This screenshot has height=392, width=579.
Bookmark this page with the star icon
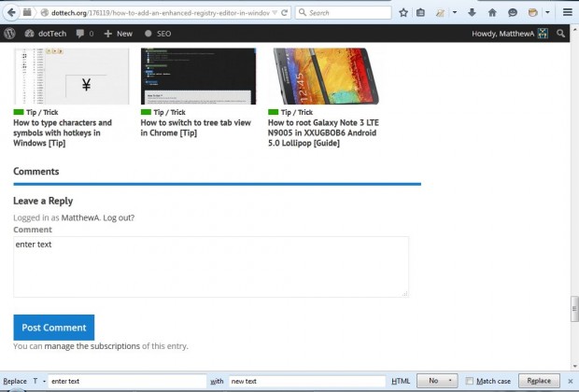pyautogui.click(x=403, y=13)
